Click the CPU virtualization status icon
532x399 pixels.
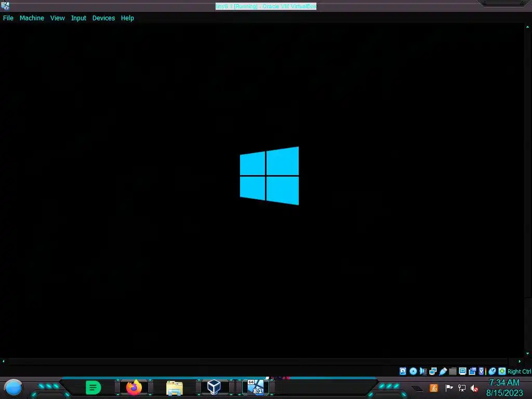pyautogui.click(x=482, y=371)
